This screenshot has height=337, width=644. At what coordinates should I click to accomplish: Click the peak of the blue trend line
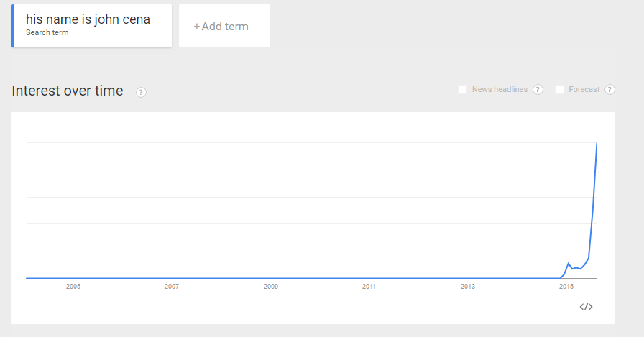(597, 143)
